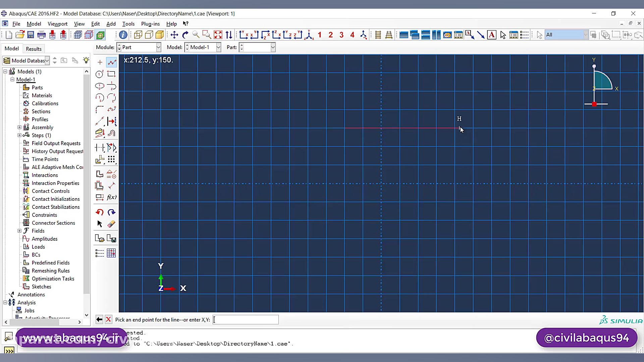
Task: Open the Module dropdown
Action: (x=158, y=47)
